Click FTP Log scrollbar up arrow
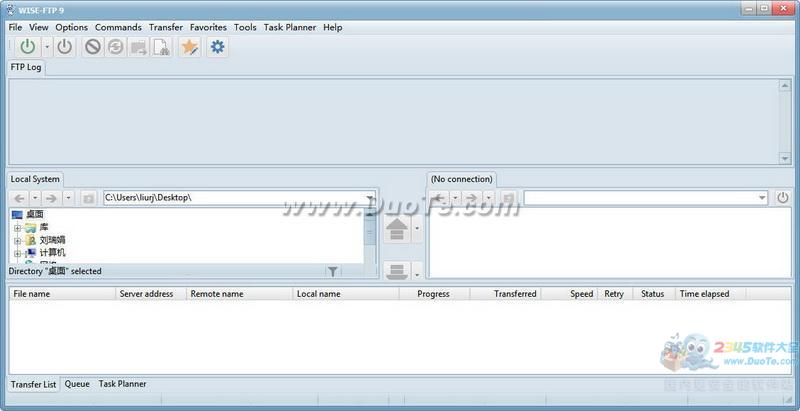 tap(785, 85)
